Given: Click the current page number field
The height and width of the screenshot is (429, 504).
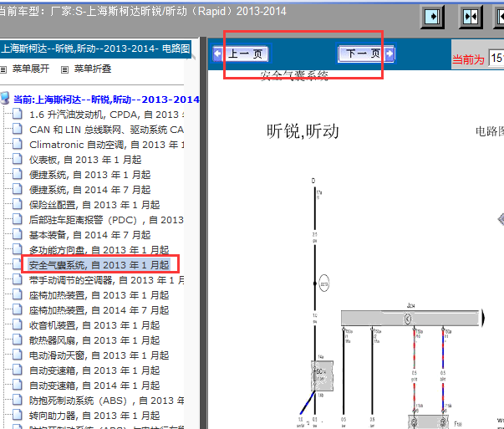Looking at the screenshot, I should coord(496,59).
